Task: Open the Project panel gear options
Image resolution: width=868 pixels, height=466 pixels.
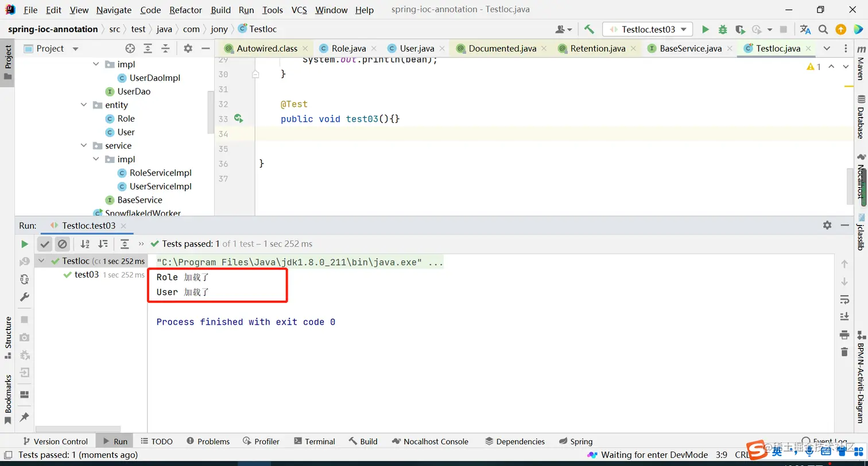Action: pos(188,49)
